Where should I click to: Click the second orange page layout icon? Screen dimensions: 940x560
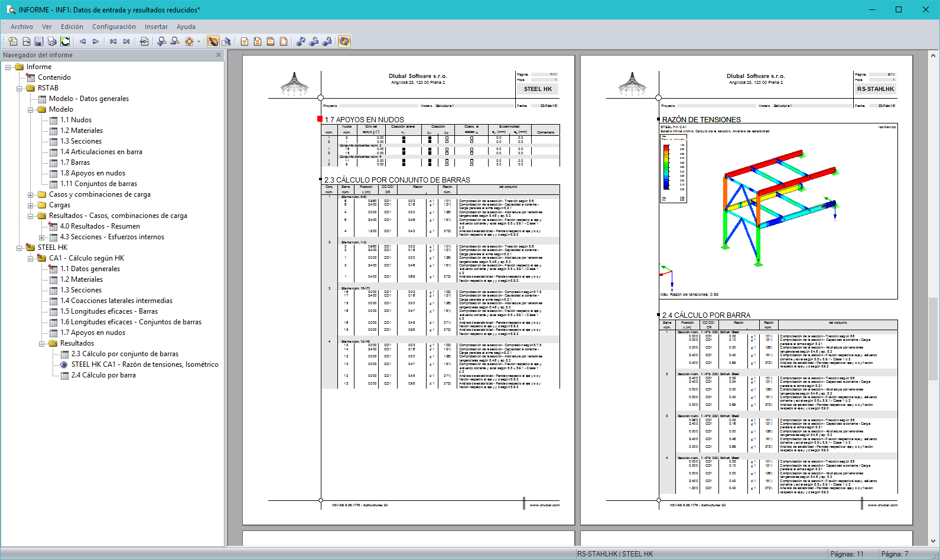click(258, 41)
